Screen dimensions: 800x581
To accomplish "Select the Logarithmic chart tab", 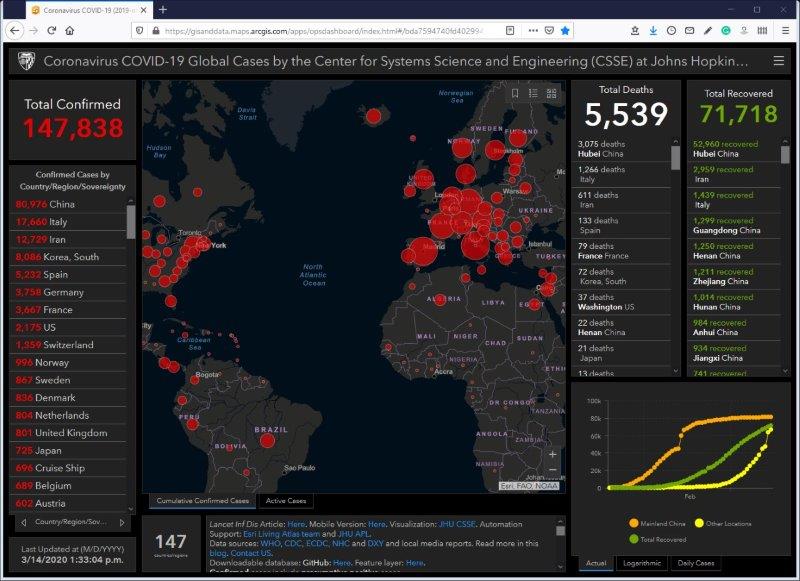I will [x=642, y=563].
